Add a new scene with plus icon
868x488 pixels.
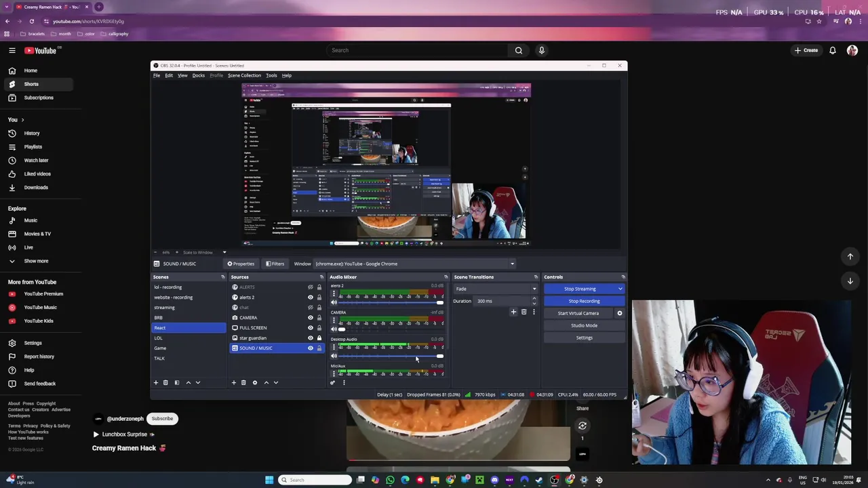(x=155, y=382)
